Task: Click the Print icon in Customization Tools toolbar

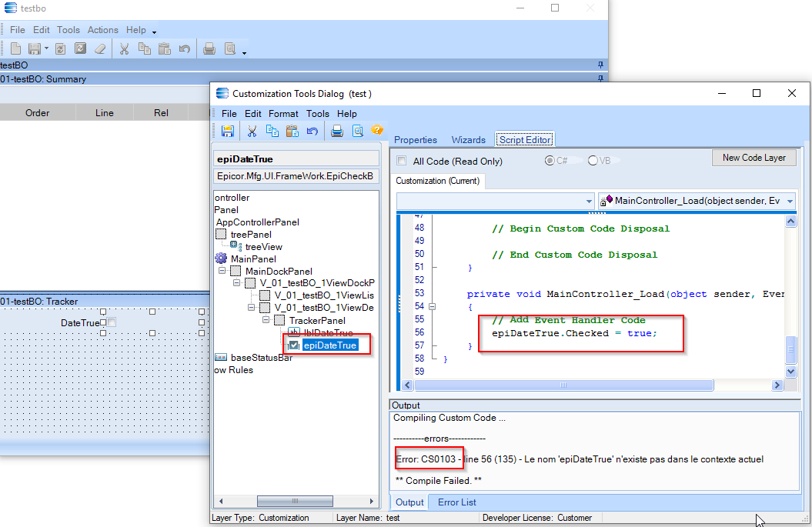Action: pyautogui.click(x=337, y=131)
